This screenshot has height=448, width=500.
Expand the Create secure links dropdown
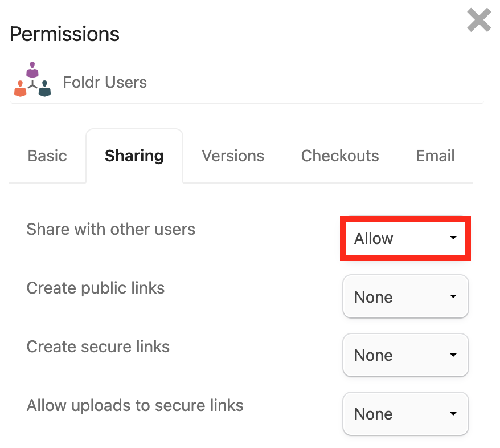point(405,355)
